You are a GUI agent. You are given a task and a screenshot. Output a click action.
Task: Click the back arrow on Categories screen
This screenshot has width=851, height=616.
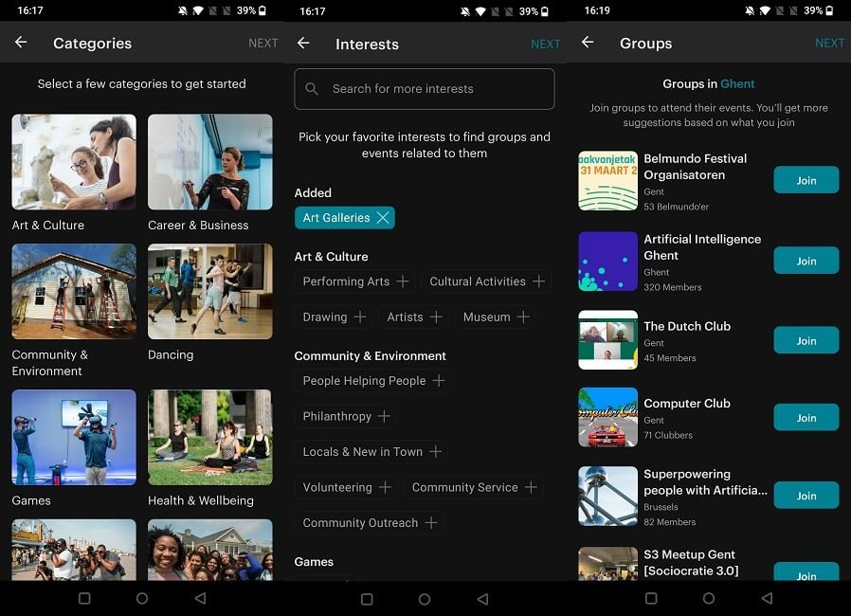point(21,43)
